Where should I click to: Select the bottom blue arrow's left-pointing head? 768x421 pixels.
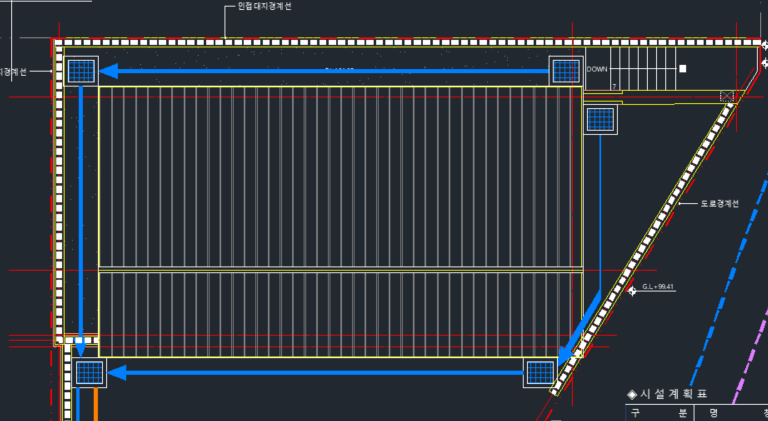tap(118, 373)
